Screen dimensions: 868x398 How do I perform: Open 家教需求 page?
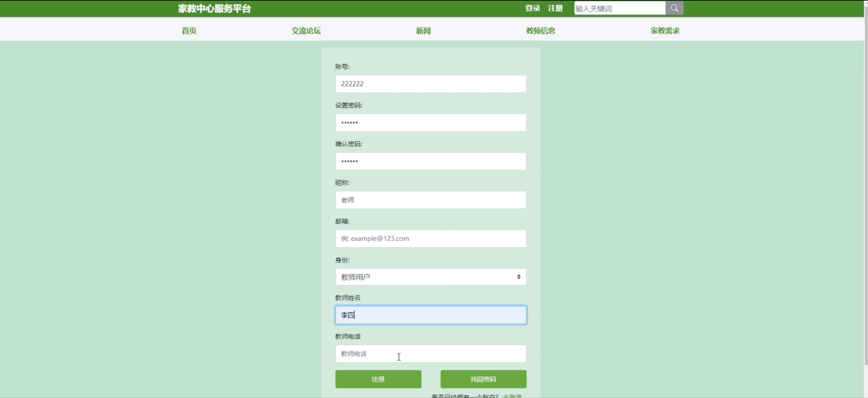tap(665, 31)
